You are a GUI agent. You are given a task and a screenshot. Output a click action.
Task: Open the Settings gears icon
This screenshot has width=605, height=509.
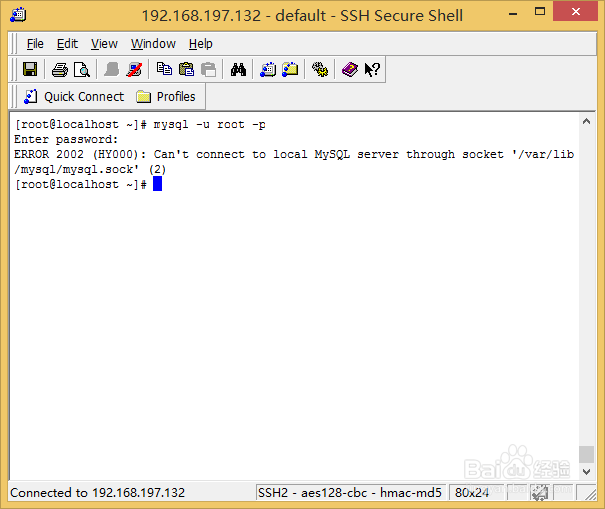pos(320,70)
